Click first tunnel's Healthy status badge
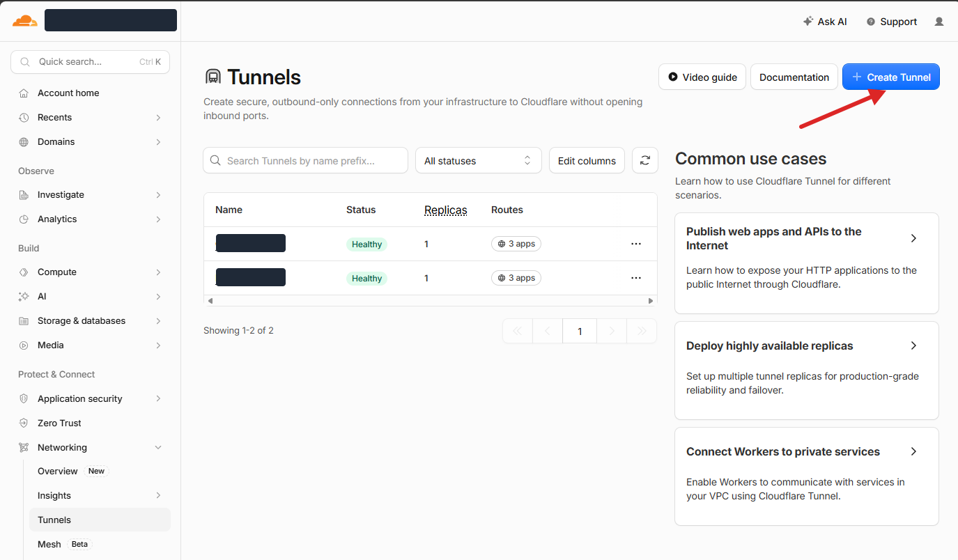The image size is (958, 560). point(366,244)
